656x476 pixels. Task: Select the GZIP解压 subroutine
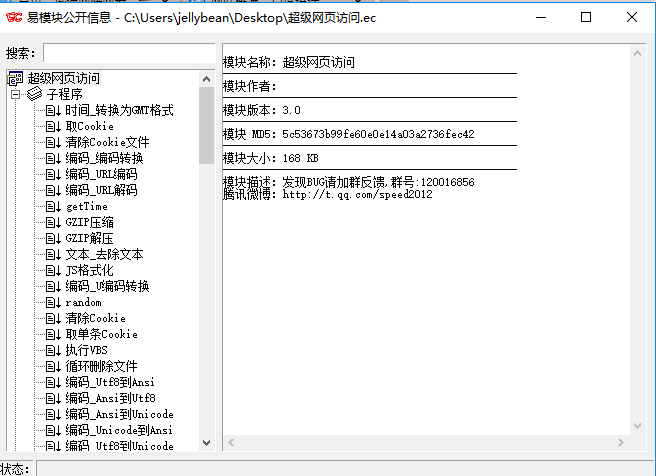tap(90, 238)
